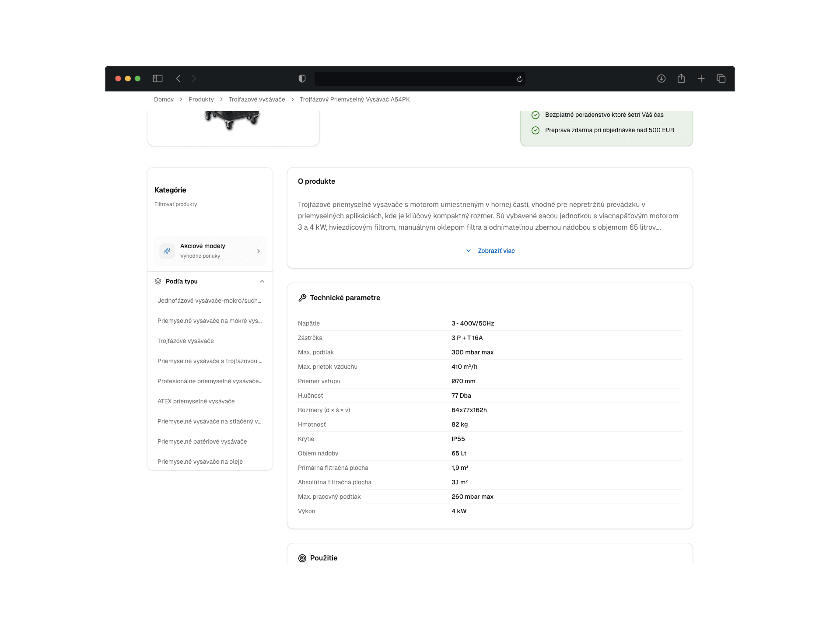Click the share icon in toolbar

[x=681, y=79]
